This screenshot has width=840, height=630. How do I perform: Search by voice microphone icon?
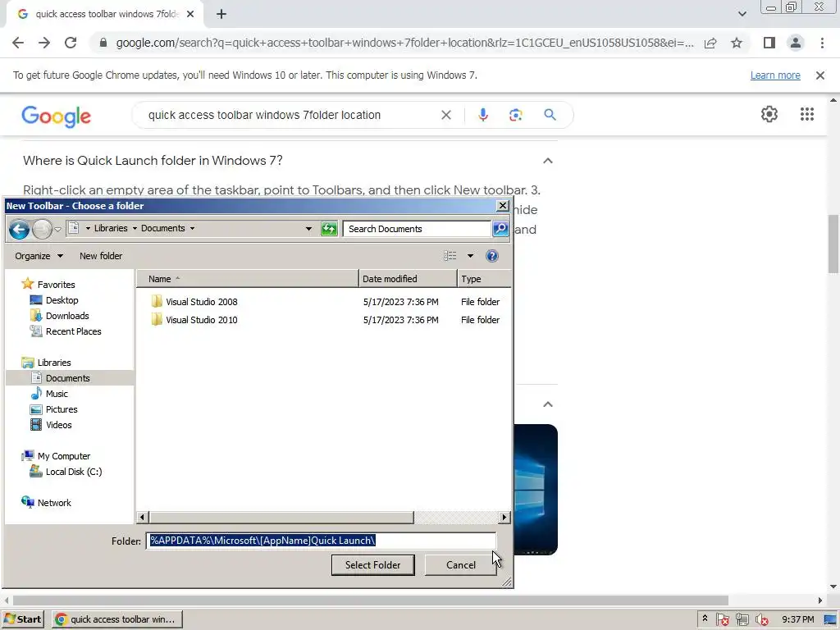point(483,115)
